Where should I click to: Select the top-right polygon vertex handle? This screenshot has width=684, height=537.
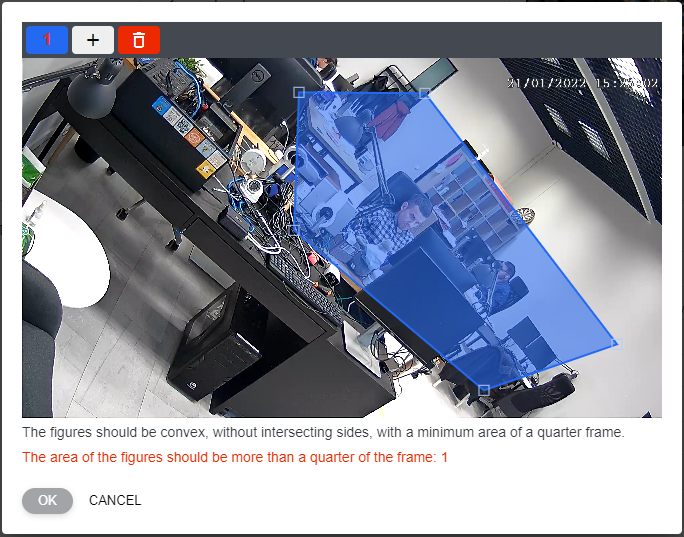click(424, 93)
